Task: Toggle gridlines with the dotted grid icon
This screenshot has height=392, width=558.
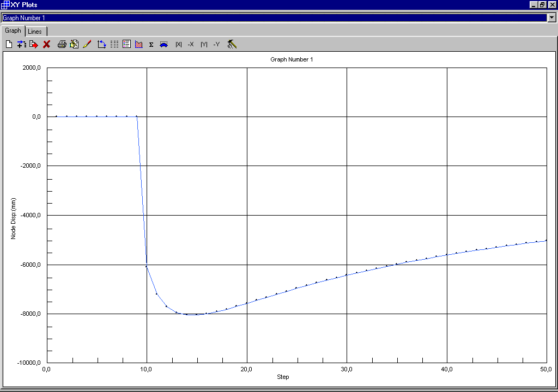Action: tap(114, 44)
